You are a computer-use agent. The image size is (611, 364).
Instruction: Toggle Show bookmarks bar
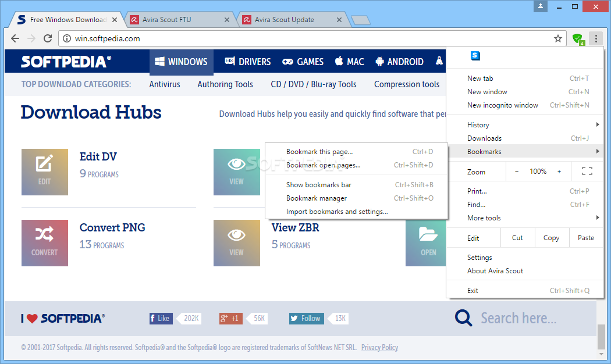[x=357, y=185]
